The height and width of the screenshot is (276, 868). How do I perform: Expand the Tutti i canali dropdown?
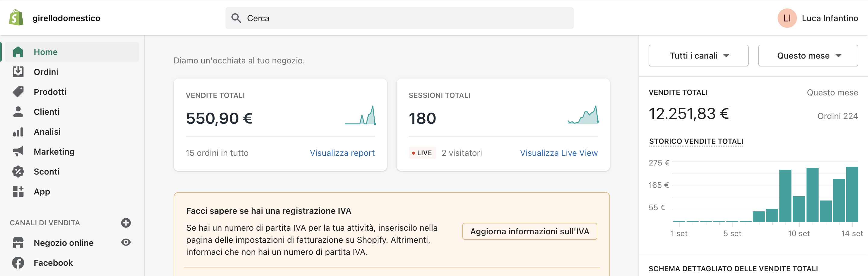pyautogui.click(x=698, y=56)
